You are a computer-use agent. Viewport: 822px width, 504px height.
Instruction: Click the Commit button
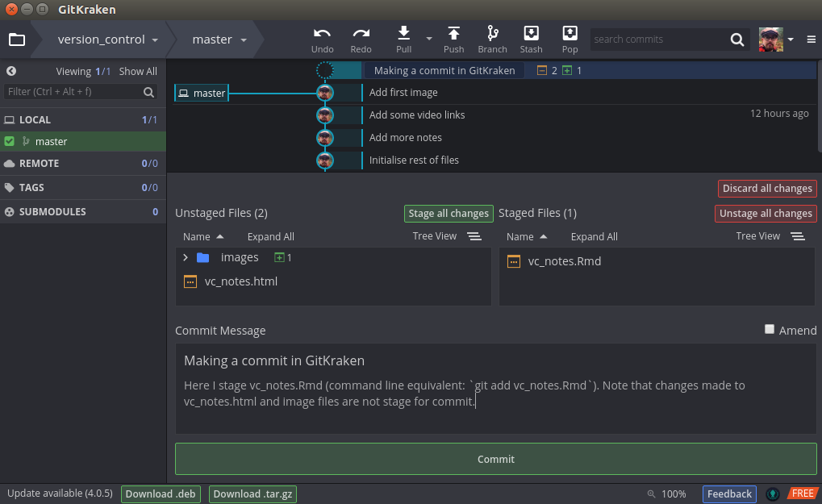[496, 459]
